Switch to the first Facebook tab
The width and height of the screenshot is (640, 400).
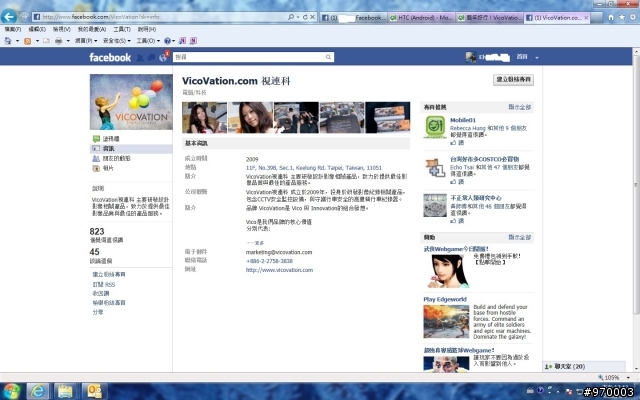tap(353, 18)
